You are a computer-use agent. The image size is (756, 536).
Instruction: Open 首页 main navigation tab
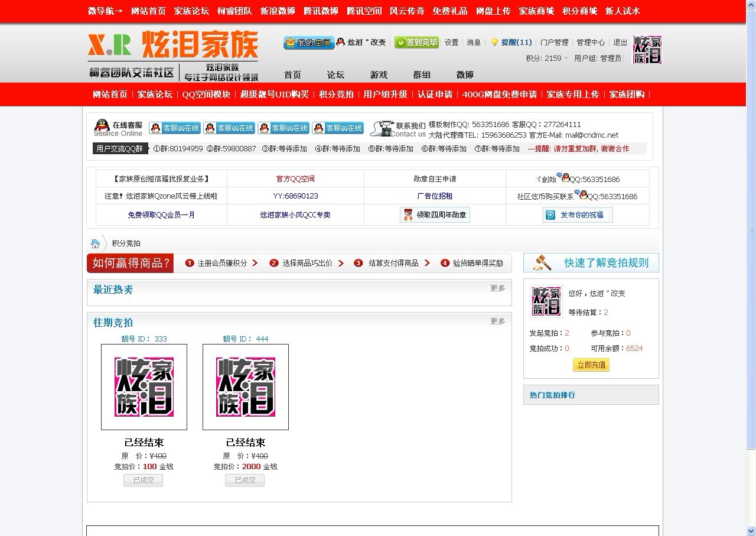[x=292, y=75]
